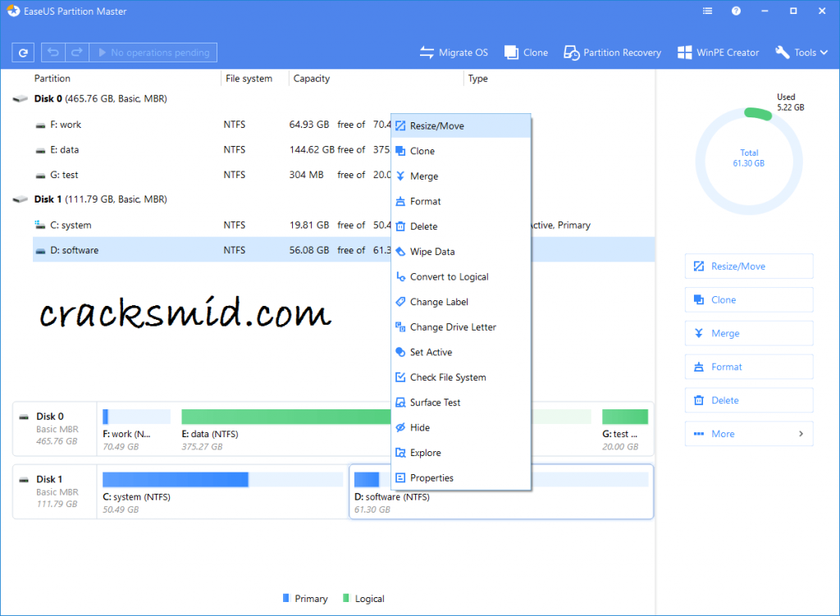Click the Type column header
840x616 pixels.
478,79
